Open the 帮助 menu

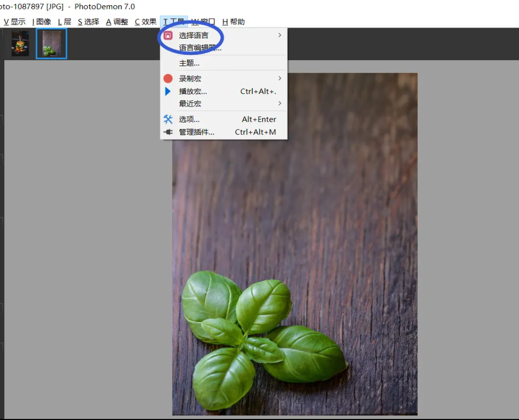coord(233,22)
